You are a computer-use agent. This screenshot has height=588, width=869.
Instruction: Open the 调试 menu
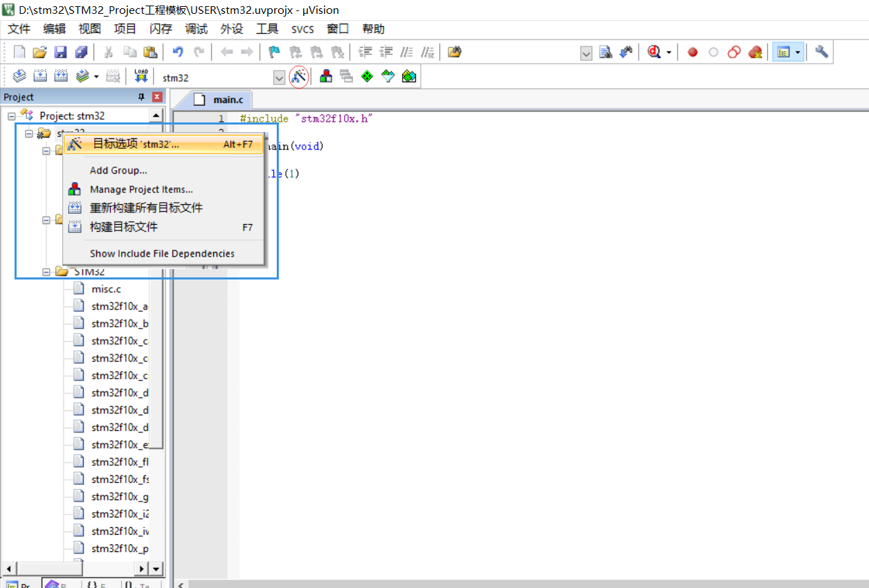[196, 29]
